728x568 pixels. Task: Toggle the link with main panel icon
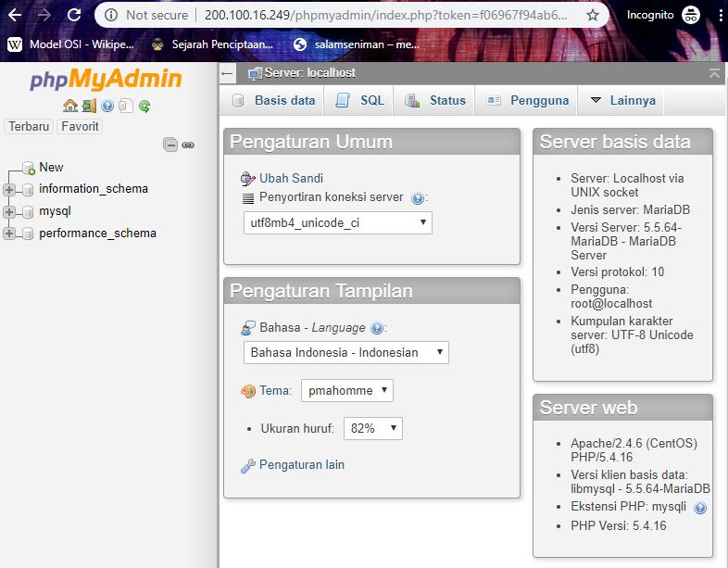[188, 145]
